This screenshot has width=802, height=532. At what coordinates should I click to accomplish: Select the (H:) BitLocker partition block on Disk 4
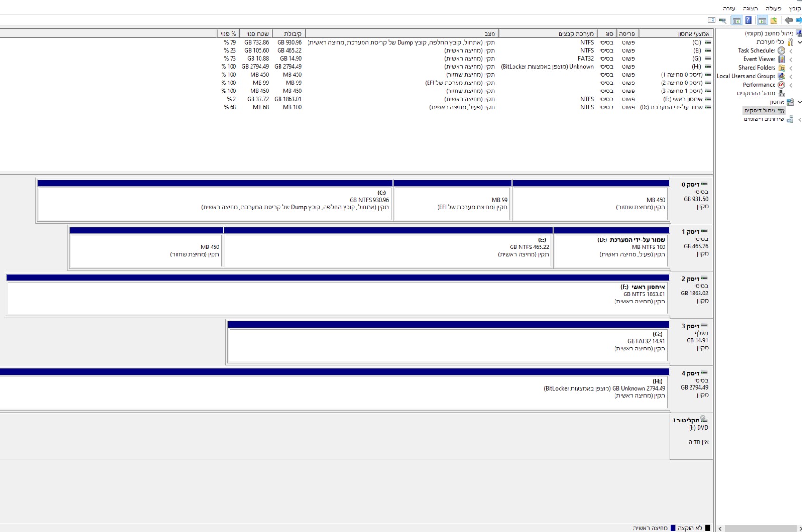(x=334, y=389)
